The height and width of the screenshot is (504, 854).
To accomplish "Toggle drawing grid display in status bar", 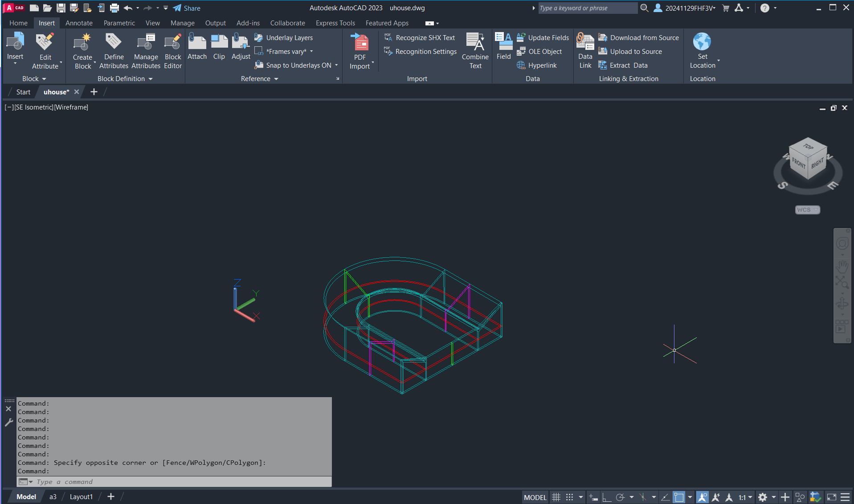I will point(556,497).
